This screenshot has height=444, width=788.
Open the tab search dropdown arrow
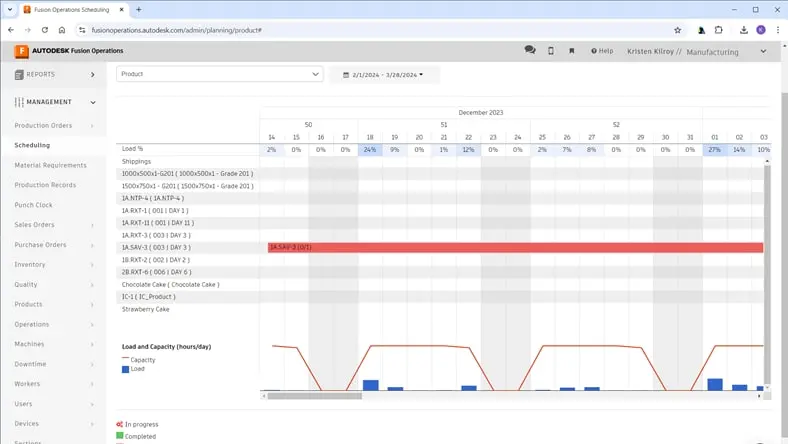click(10, 10)
